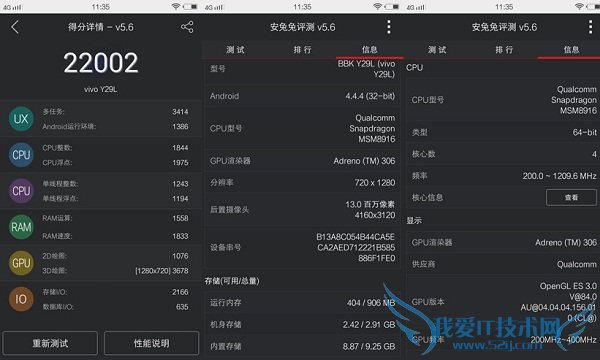Tap the 性能说明 performance info button
Viewport: 600px width, 360px height.
tap(152, 343)
